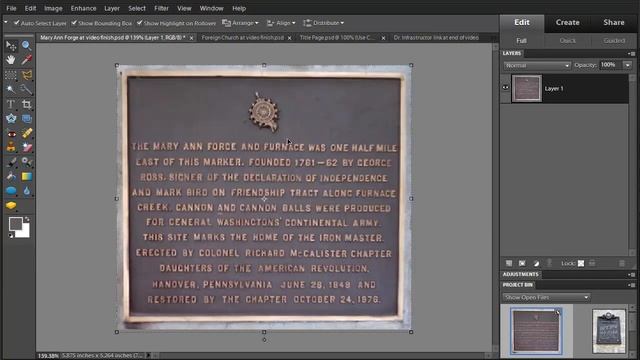Viewport: 640px width, 360px height.
Task: Close the Mary Ann Forge document tab
Action: coord(191,38)
